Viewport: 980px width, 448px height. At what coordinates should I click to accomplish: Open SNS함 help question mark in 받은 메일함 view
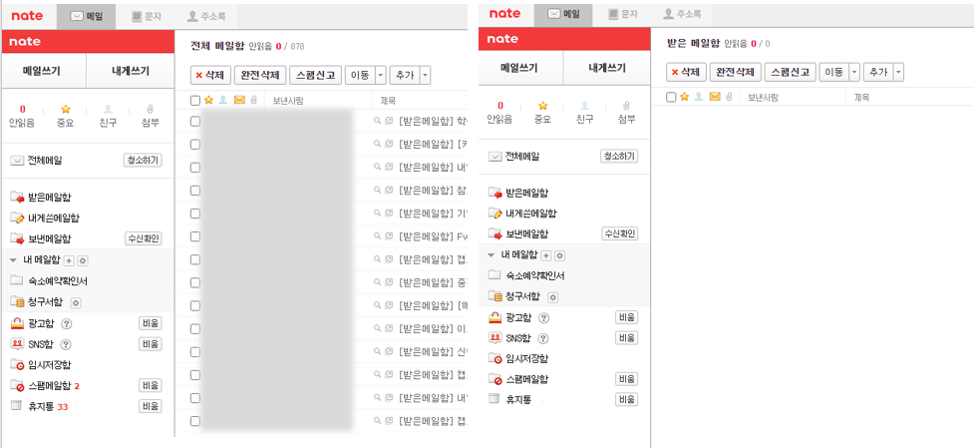coord(543,338)
